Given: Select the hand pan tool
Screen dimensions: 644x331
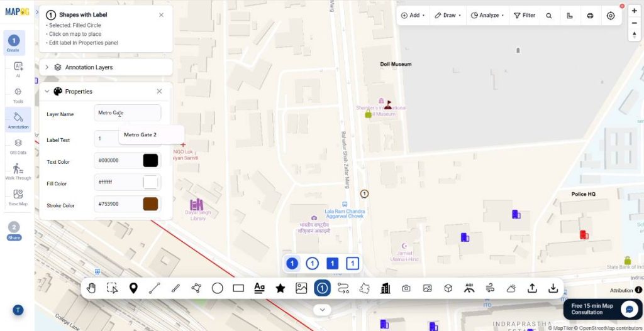Looking at the screenshot, I should [91, 288].
